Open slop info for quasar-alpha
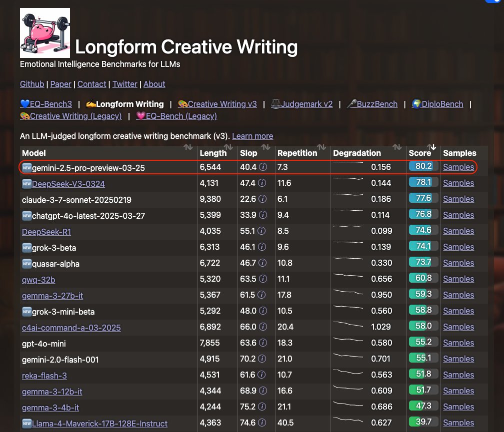Viewport: 504px width, 432px height. (262, 263)
